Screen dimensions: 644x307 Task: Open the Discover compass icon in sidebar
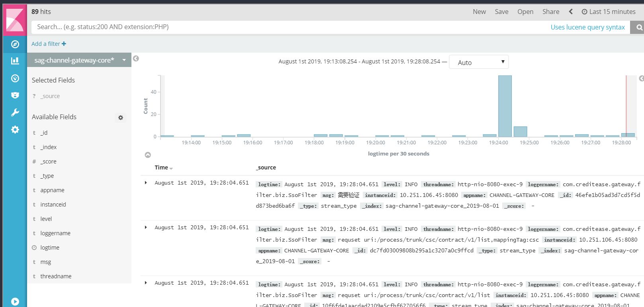(15, 44)
